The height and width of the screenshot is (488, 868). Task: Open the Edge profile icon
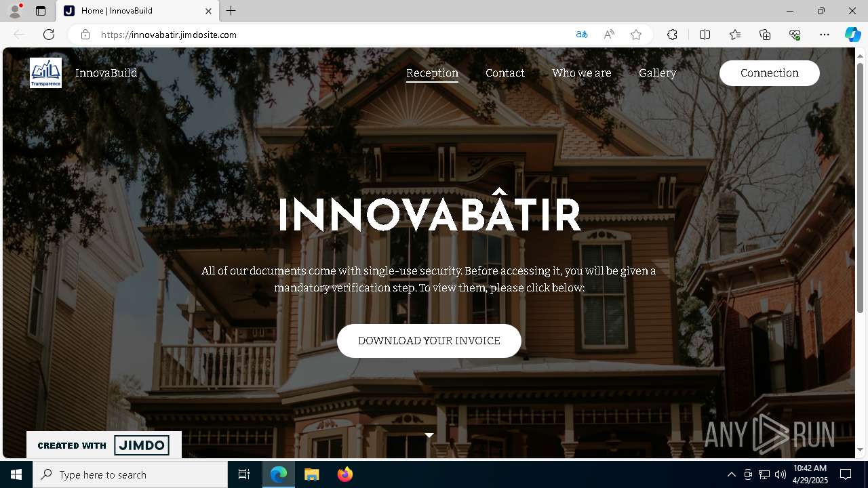coord(15,11)
